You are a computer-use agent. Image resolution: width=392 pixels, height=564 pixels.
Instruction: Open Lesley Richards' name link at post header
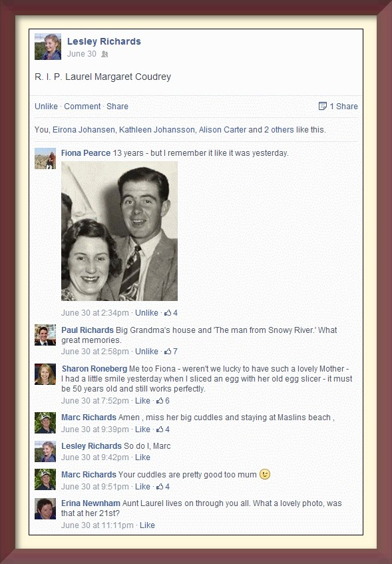pyautogui.click(x=104, y=41)
